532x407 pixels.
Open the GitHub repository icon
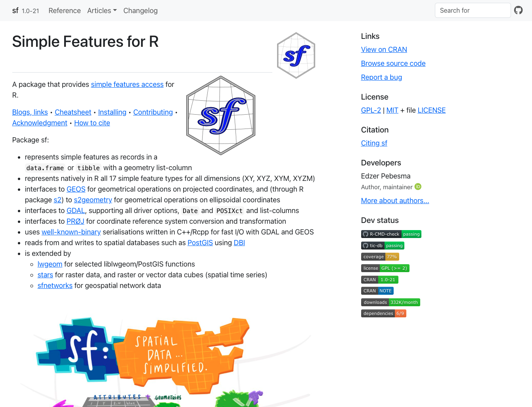coord(518,10)
